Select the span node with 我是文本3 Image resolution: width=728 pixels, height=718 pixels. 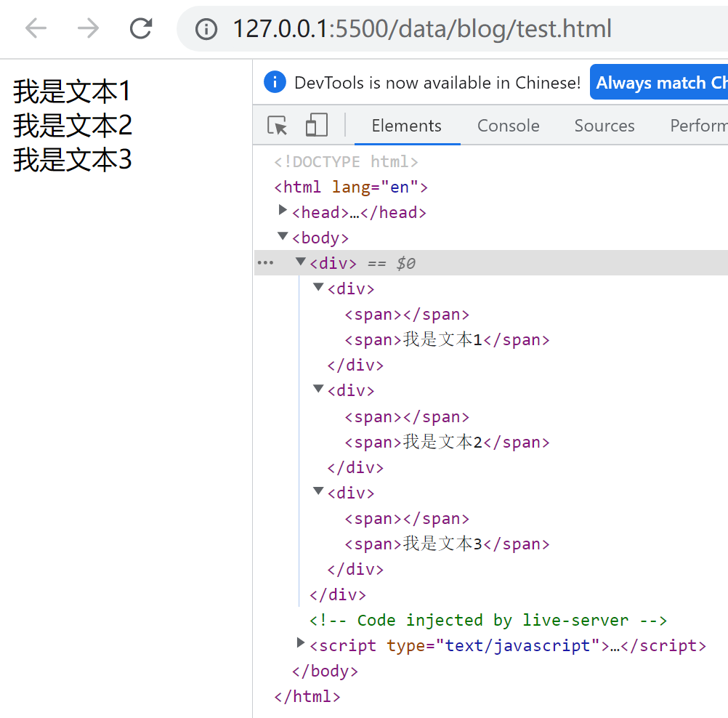(x=447, y=544)
